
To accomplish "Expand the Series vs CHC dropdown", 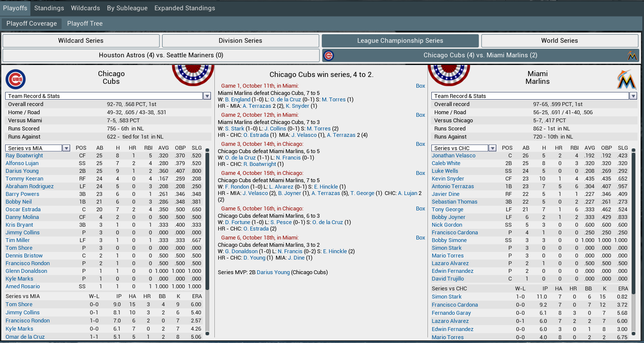I will coord(492,148).
